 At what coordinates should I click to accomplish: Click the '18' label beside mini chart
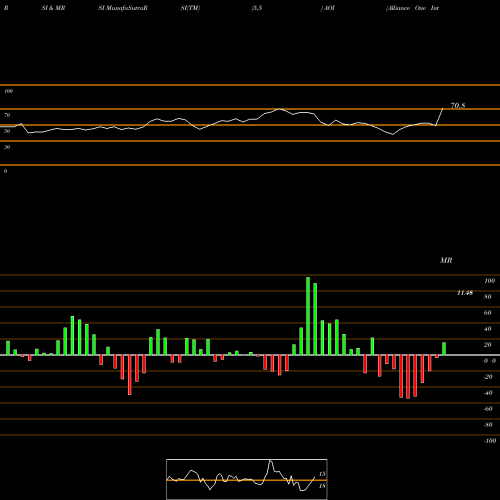tap(322, 486)
